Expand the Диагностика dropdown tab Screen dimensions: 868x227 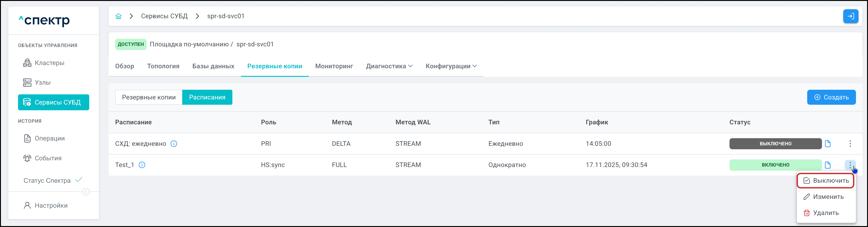point(389,66)
